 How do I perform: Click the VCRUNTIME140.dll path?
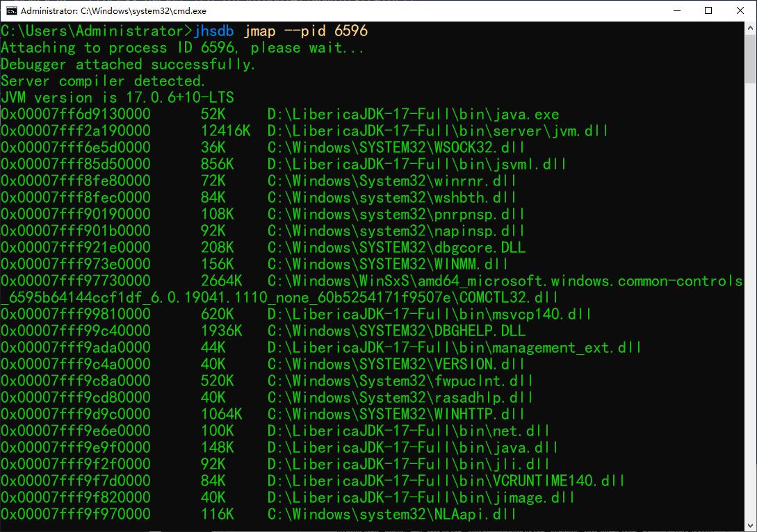446,481
